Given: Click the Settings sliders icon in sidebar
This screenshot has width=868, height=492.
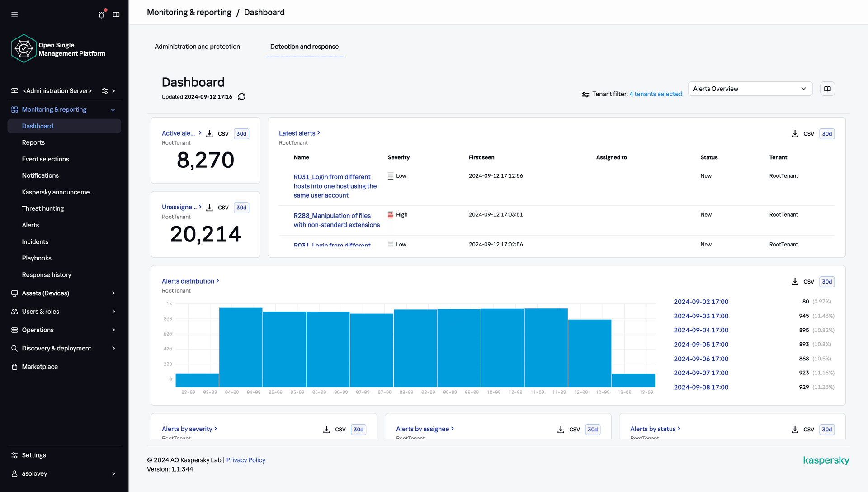Looking at the screenshot, I should tap(14, 455).
